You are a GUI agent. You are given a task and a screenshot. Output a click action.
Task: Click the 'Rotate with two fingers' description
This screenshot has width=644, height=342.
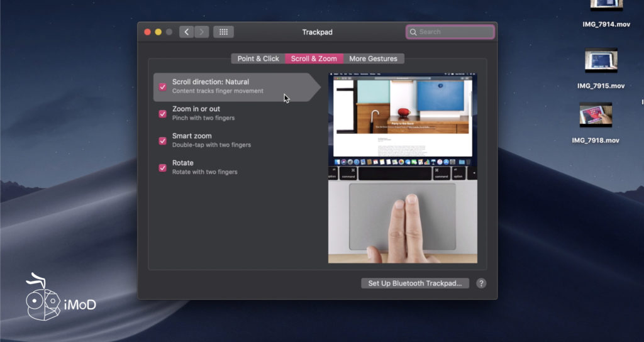click(x=205, y=172)
